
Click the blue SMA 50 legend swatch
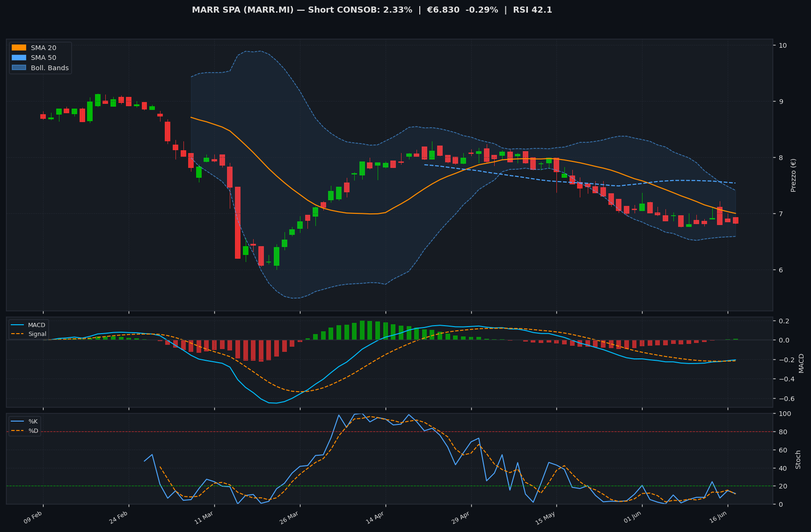[x=19, y=58]
